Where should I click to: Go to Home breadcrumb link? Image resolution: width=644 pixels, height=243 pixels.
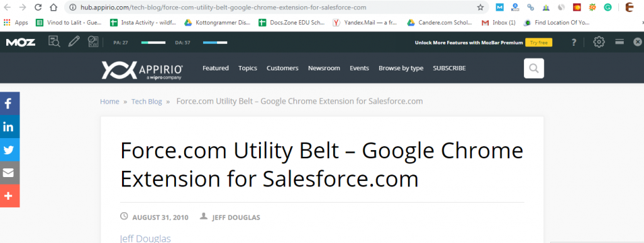tap(109, 101)
